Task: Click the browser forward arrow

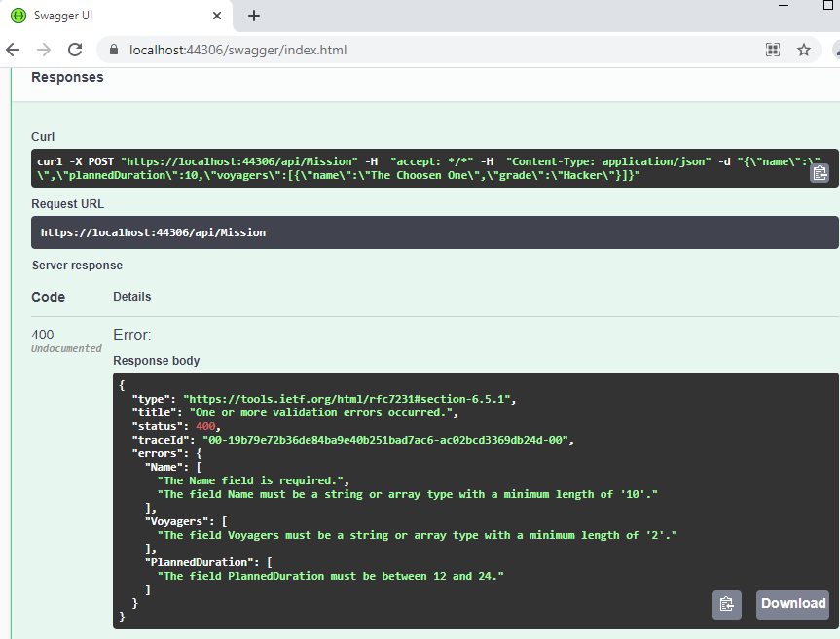Action: pos(44,50)
